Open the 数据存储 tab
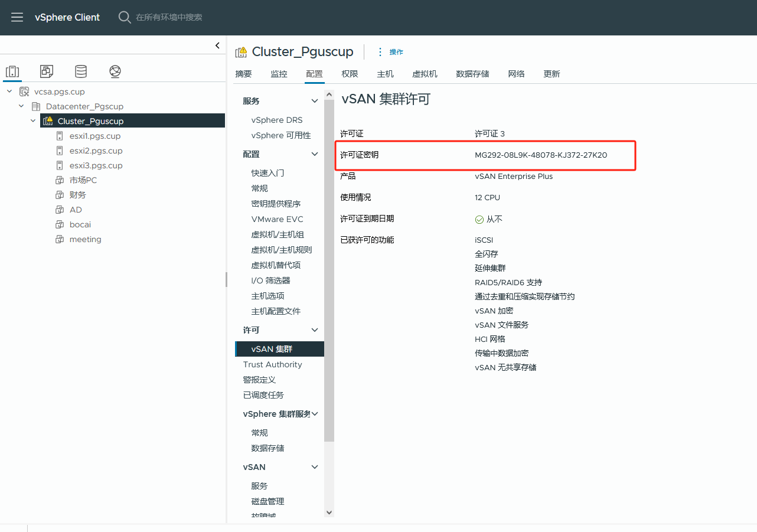This screenshot has width=757, height=532. click(x=472, y=74)
